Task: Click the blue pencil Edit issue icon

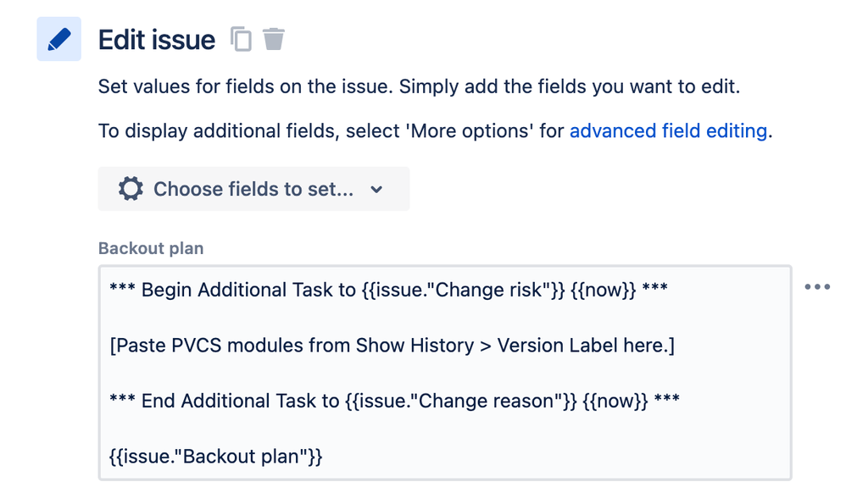Action: click(x=58, y=39)
